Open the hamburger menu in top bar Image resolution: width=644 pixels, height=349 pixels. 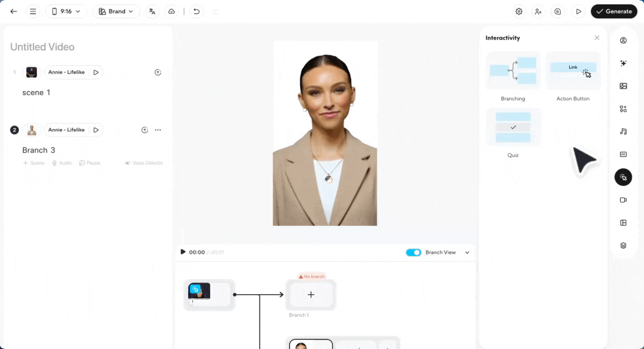pyautogui.click(x=33, y=11)
